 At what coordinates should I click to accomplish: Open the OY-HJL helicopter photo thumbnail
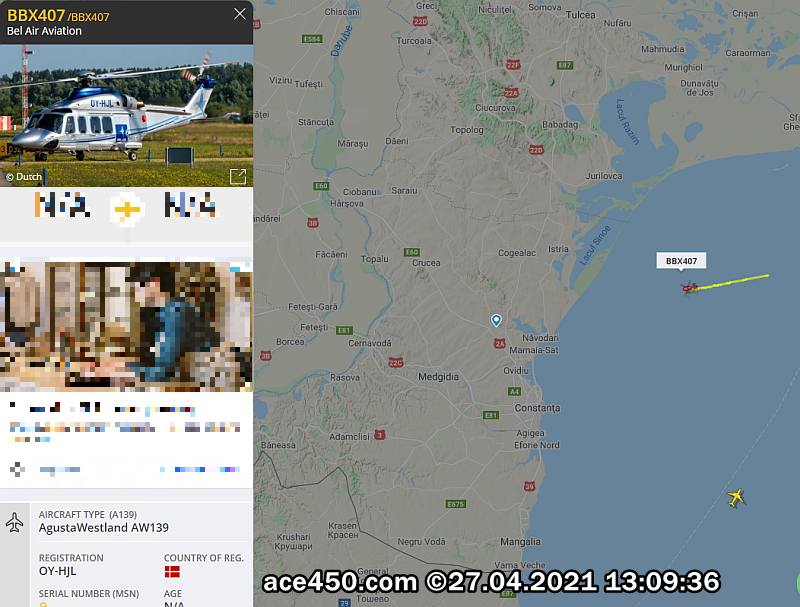coord(127,115)
